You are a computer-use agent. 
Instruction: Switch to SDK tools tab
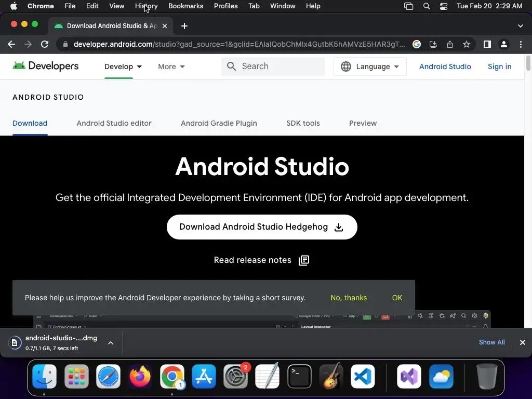pyautogui.click(x=303, y=123)
